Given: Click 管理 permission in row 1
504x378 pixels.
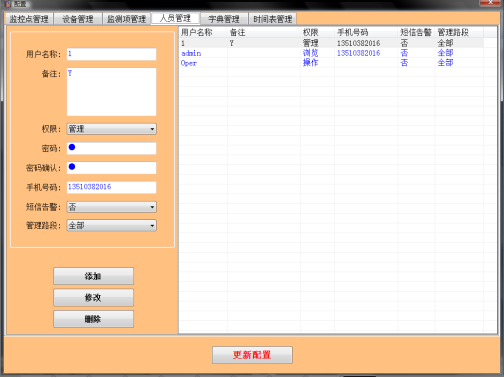Looking at the screenshot, I should [310, 43].
